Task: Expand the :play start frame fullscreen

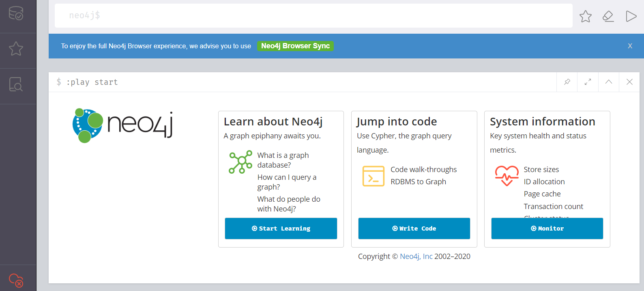Action: click(x=588, y=82)
